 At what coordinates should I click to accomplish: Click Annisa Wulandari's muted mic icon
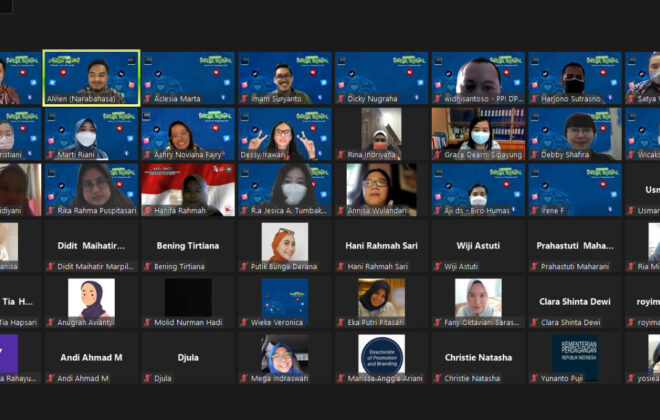[x=341, y=211]
